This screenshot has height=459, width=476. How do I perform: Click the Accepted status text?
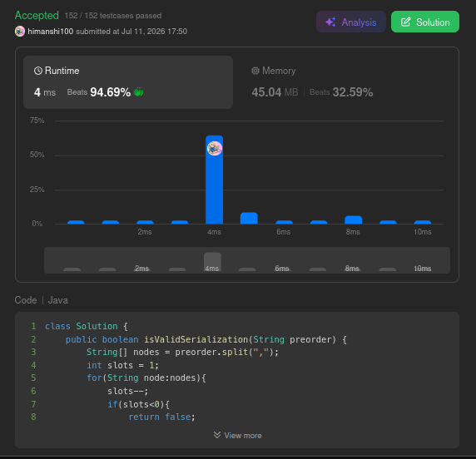37,15
